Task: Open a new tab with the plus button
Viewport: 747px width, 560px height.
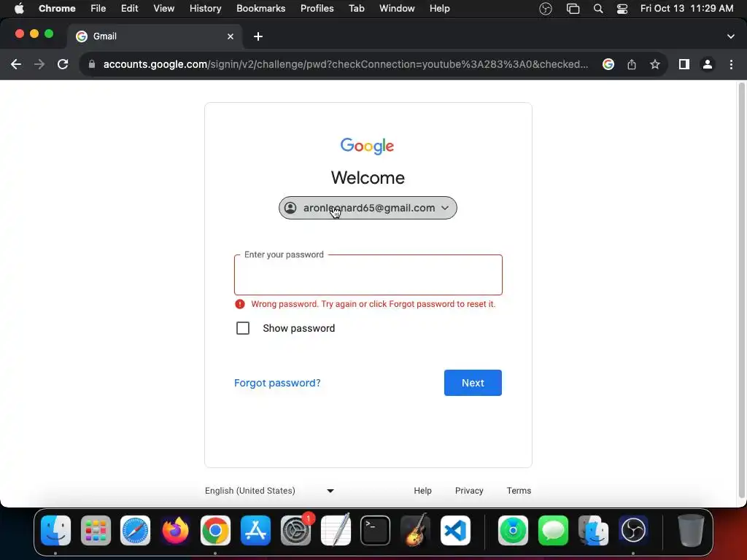Action: click(x=258, y=36)
